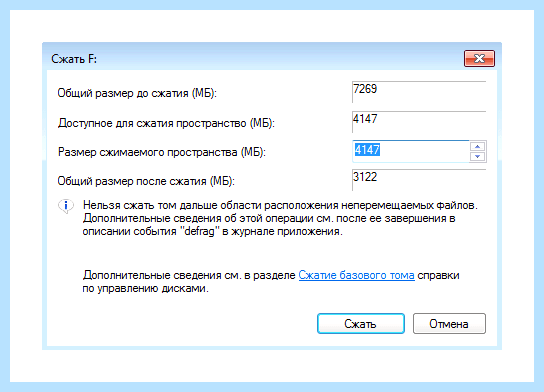544x392 pixels.
Task: Increase shrink size with up spinner arrow
Action: pos(478,146)
